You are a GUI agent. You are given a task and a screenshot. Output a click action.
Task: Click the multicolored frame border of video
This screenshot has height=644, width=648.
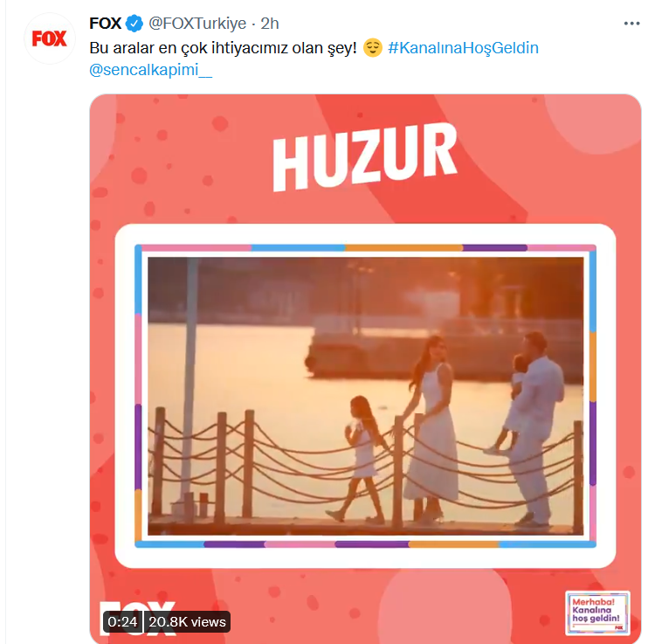pyautogui.click(x=365, y=248)
